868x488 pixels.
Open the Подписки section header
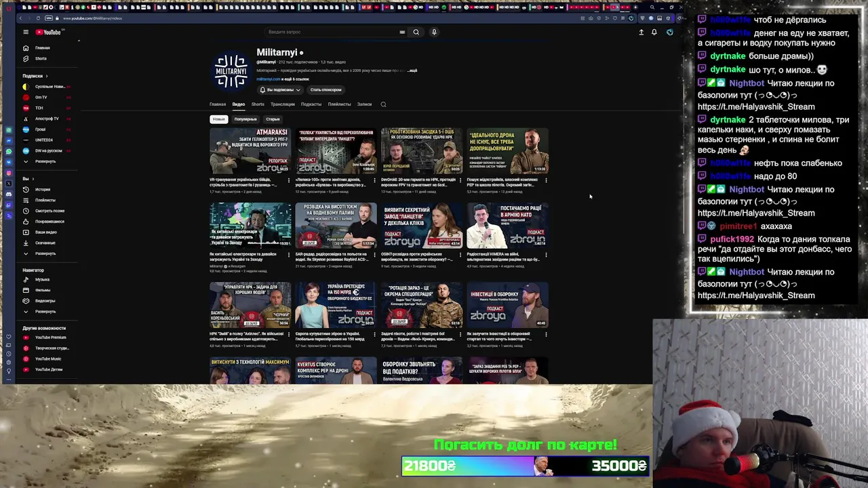pyautogui.click(x=35, y=76)
